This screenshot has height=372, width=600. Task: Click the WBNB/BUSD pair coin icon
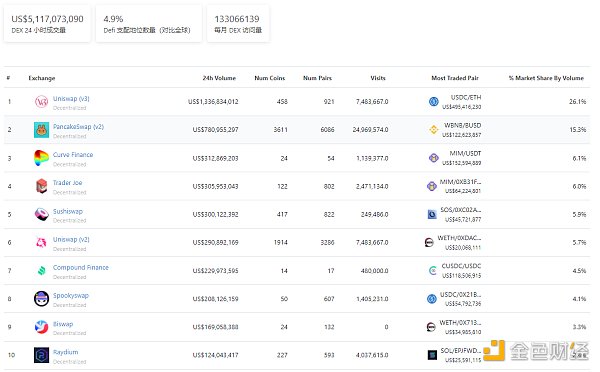434,130
